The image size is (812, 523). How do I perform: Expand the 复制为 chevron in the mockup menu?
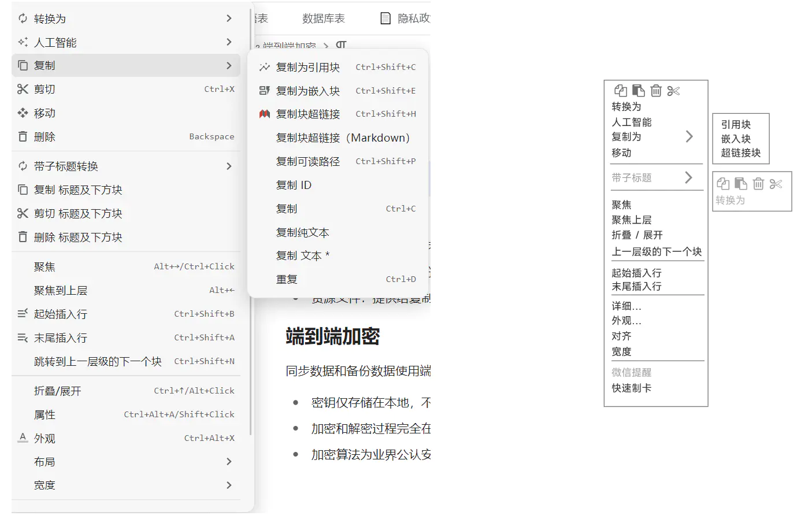tap(689, 136)
